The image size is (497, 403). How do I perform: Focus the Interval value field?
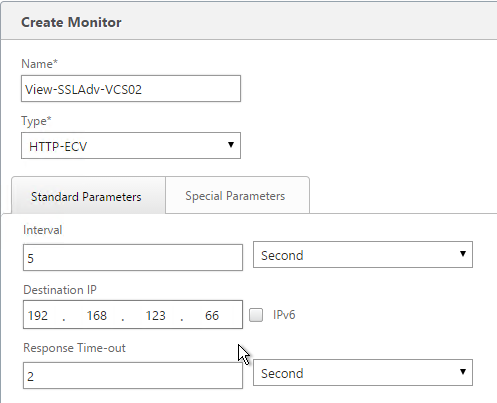pyautogui.click(x=133, y=258)
